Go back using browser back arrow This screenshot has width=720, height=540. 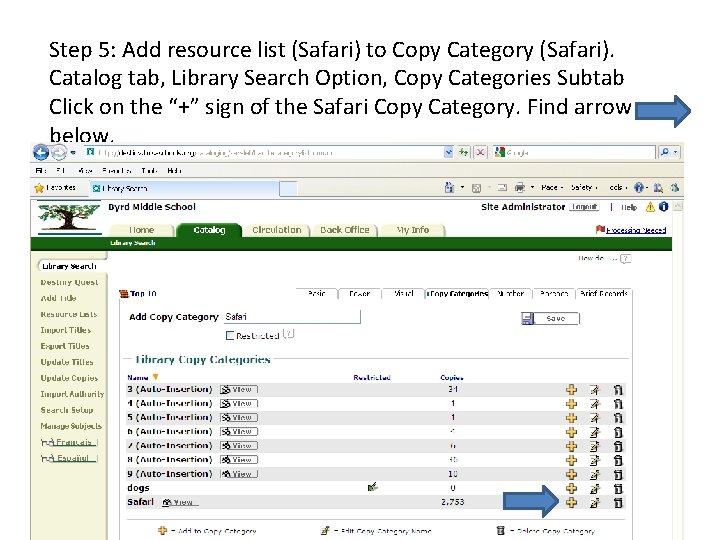pos(41,152)
